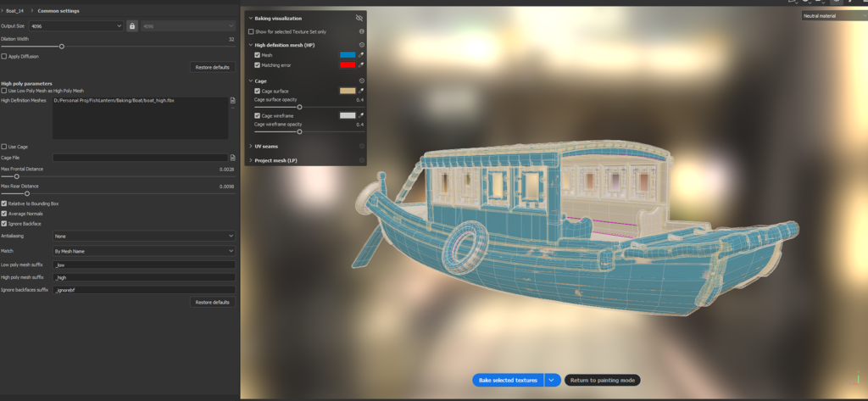Image resolution: width=868 pixels, height=401 pixels.
Task: Open the grey Cage wireframe color swatch
Action: pos(348,116)
